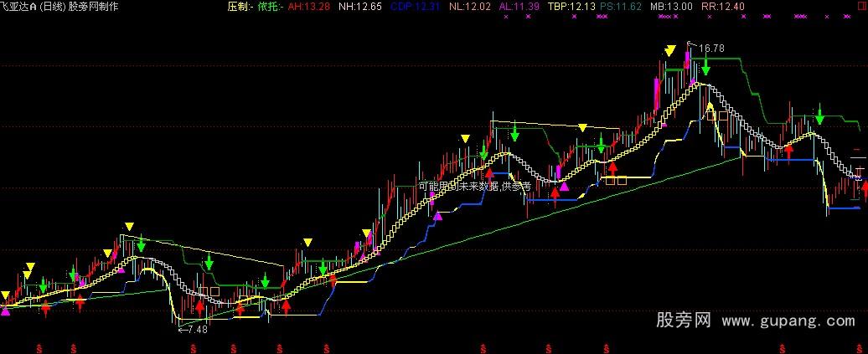The height and width of the screenshot is (354, 868).
Task: Click the green down arrow below the 16.78 label
Action: coord(705,64)
